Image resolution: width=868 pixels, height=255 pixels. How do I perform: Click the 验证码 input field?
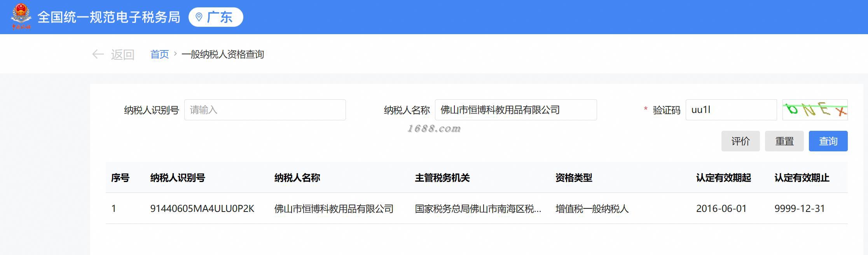[731, 110]
